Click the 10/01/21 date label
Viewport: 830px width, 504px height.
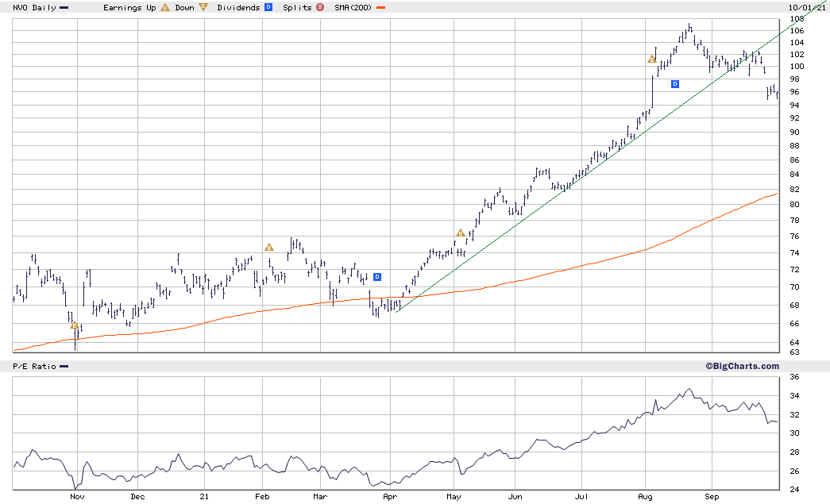tap(807, 7)
